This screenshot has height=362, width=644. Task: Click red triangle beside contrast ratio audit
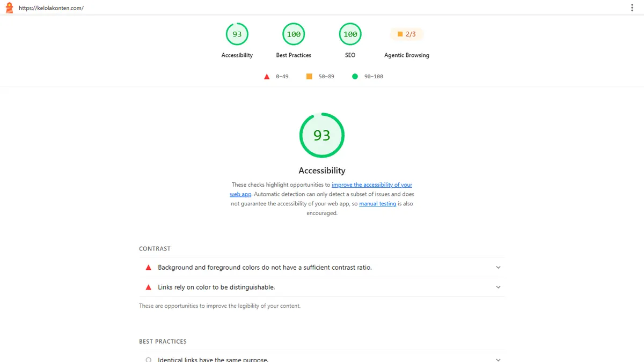[149, 267]
